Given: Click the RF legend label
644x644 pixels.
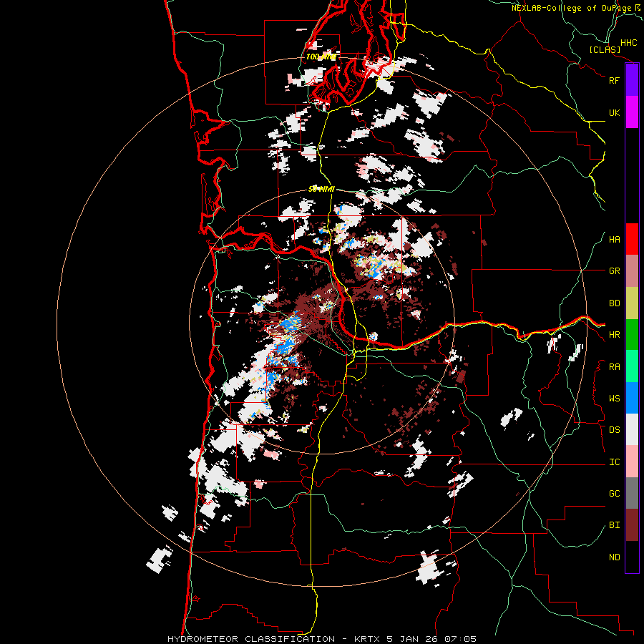Looking at the screenshot, I should (x=614, y=80).
